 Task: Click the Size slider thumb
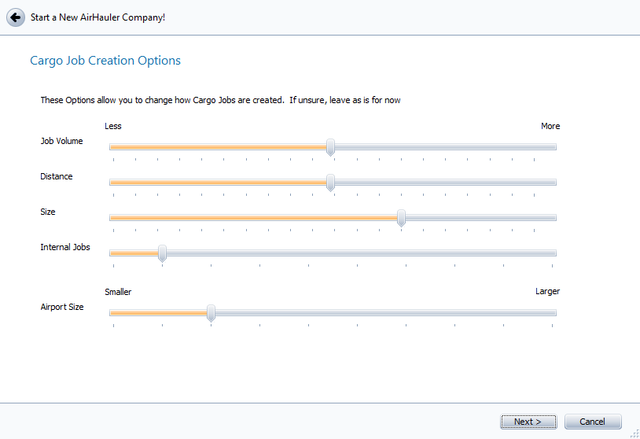[x=401, y=218]
